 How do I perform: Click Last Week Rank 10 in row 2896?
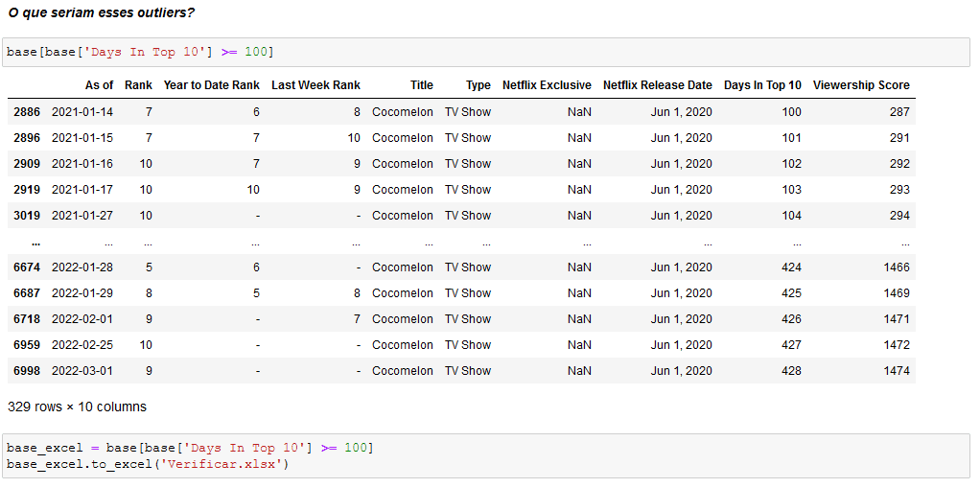[354, 137]
